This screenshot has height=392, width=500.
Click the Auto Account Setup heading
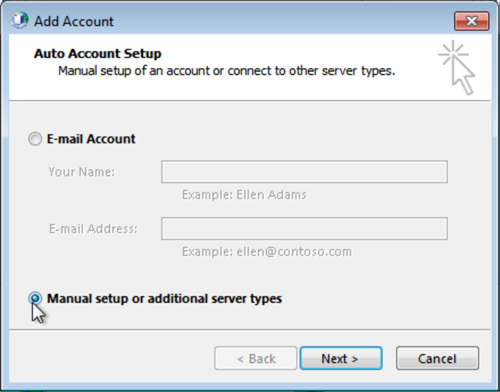[x=98, y=54]
